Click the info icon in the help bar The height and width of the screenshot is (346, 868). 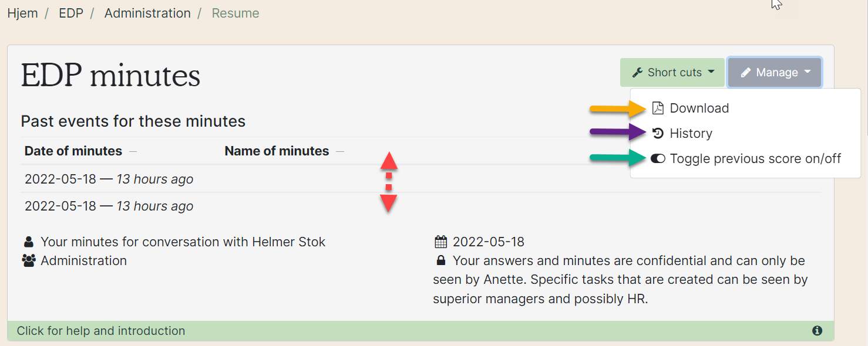coord(817,331)
